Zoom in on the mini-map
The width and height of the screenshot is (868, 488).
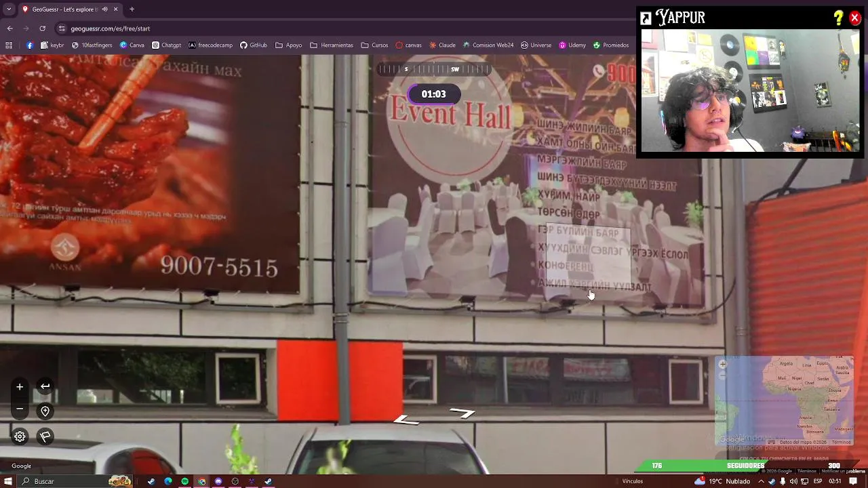click(x=723, y=365)
